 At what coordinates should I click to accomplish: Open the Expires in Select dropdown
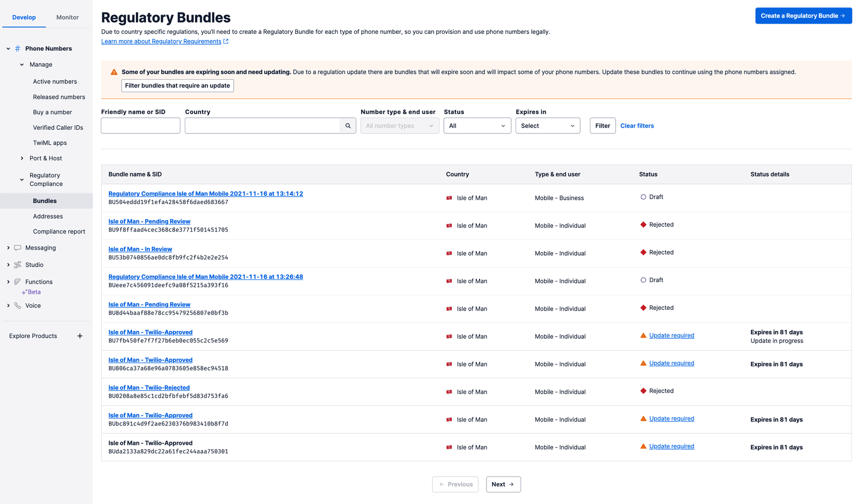(x=547, y=125)
